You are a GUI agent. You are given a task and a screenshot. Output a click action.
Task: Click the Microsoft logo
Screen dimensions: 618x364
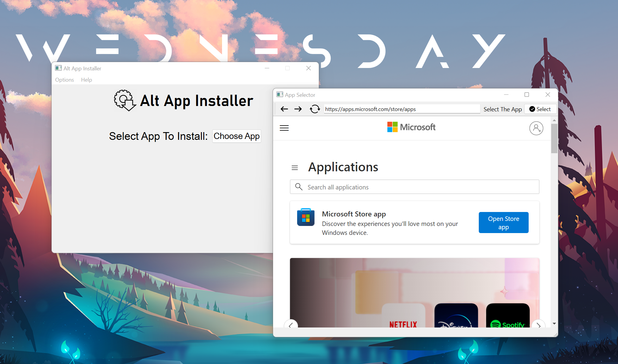pos(411,127)
